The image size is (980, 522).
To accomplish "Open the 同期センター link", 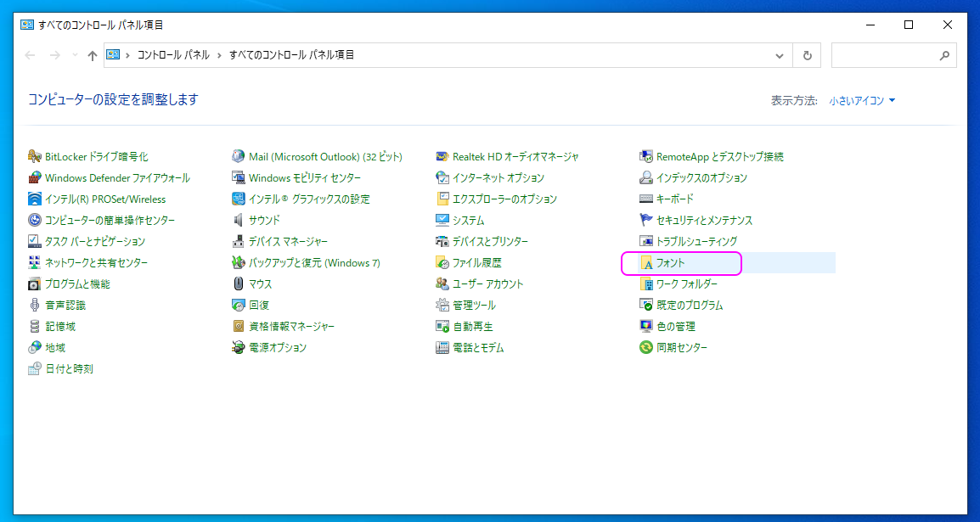I will (x=682, y=348).
